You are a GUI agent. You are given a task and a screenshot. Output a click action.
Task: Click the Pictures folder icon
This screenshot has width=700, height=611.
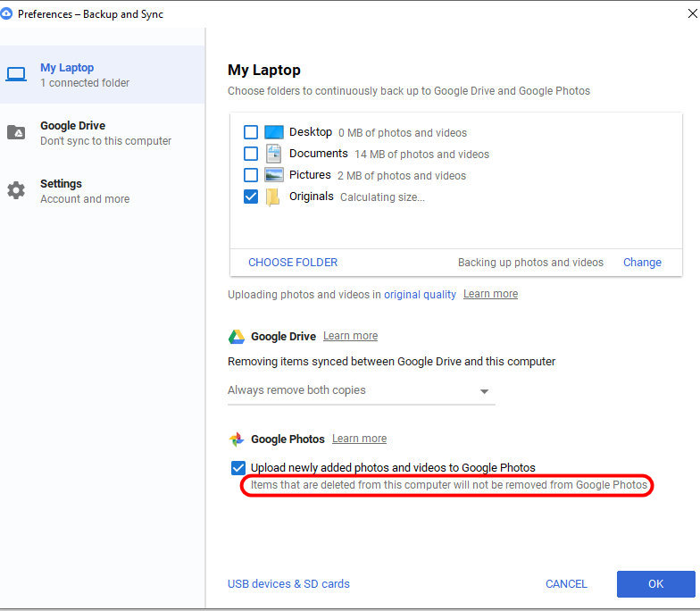[x=273, y=175]
